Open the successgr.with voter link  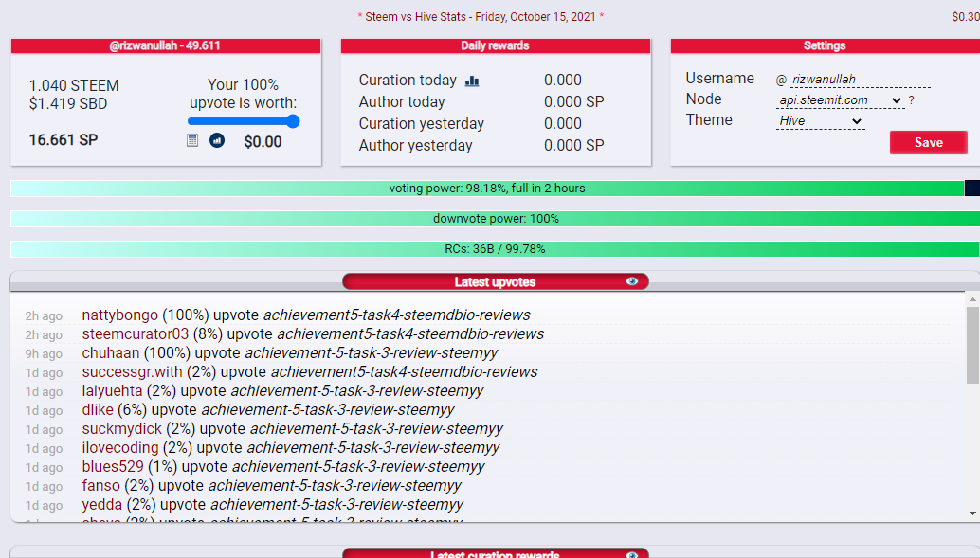(132, 371)
